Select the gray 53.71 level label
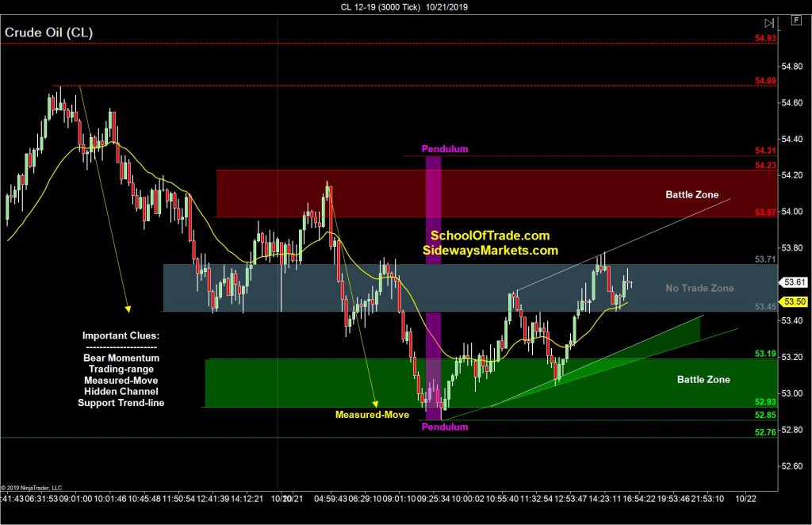The image size is (812, 525). (765, 259)
